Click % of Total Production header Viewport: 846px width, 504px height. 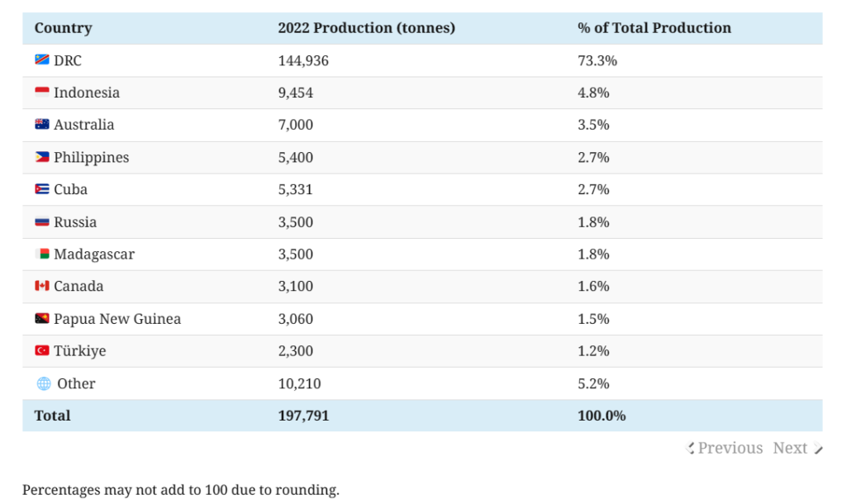654,28
